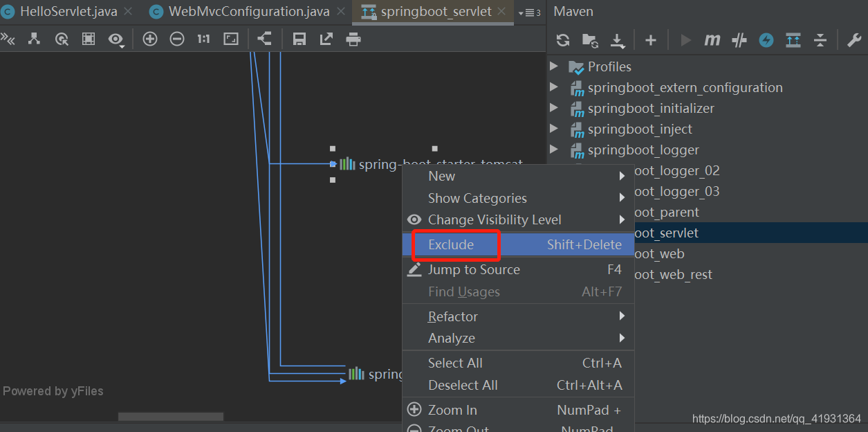
Task: Choose Exclude from the context menu
Action: point(518,244)
